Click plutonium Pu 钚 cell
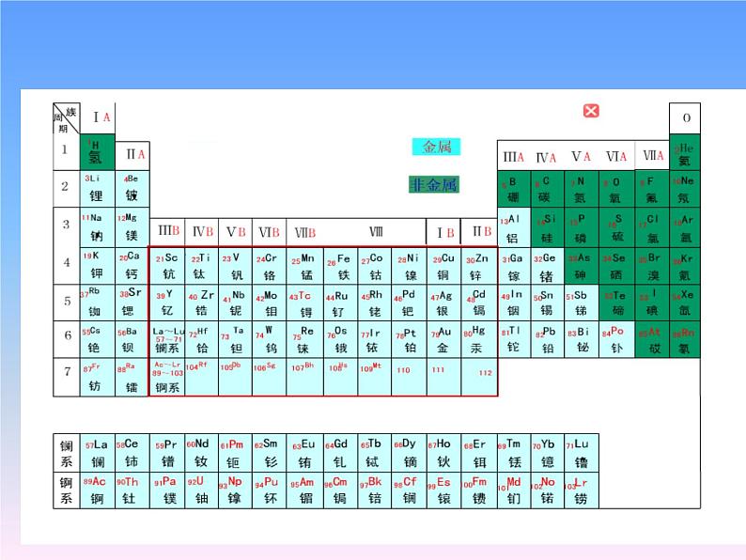 coord(269,490)
